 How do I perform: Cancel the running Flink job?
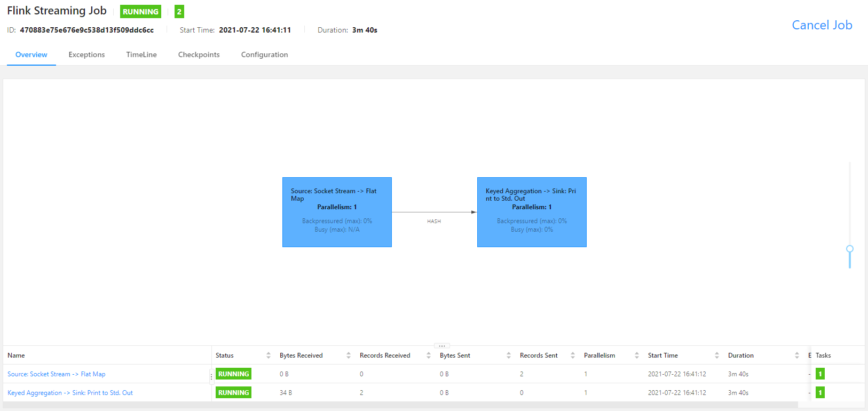coord(822,25)
